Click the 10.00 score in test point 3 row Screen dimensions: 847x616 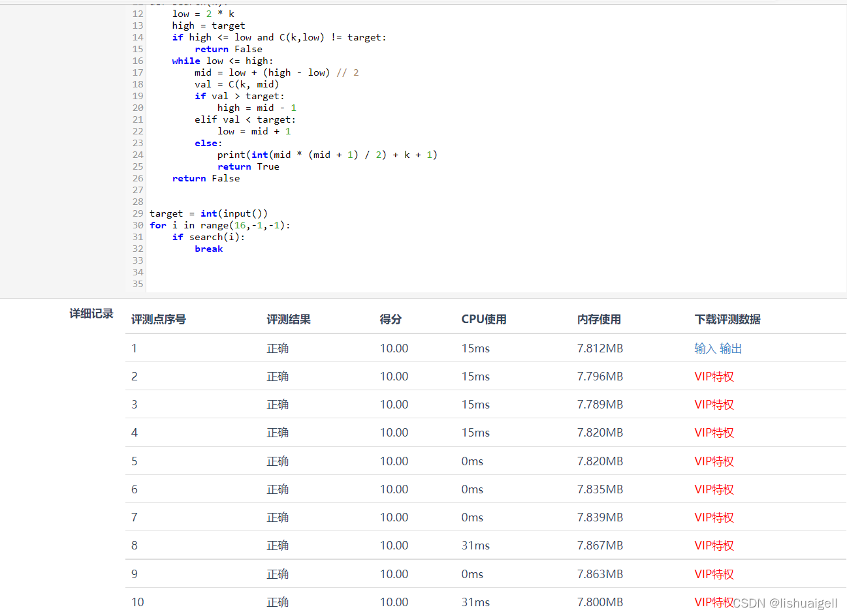pos(394,405)
